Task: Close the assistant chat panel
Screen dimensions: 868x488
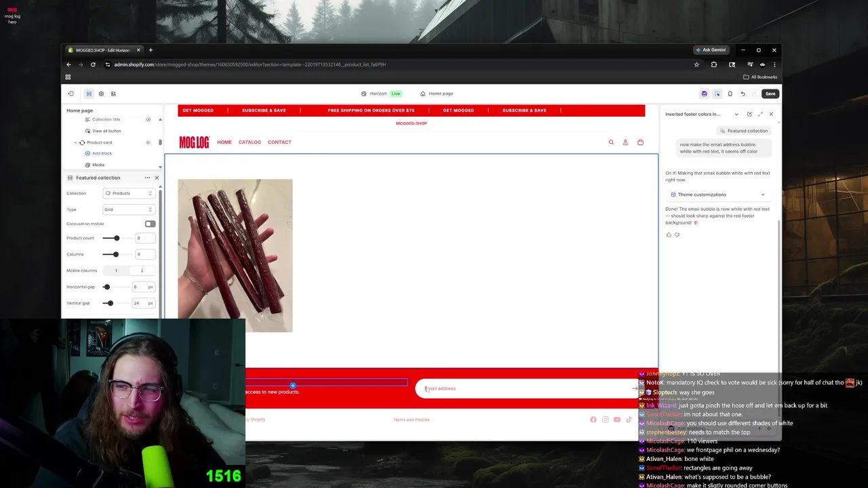Action: (771, 114)
